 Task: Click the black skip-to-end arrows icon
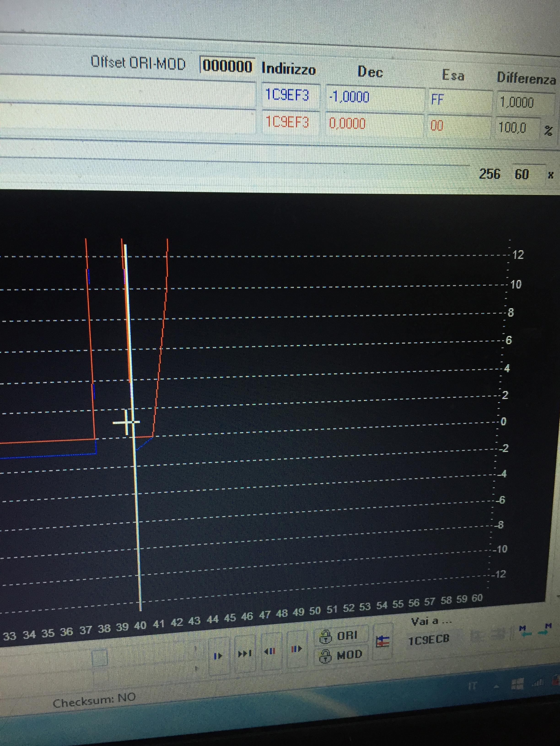point(245,654)
